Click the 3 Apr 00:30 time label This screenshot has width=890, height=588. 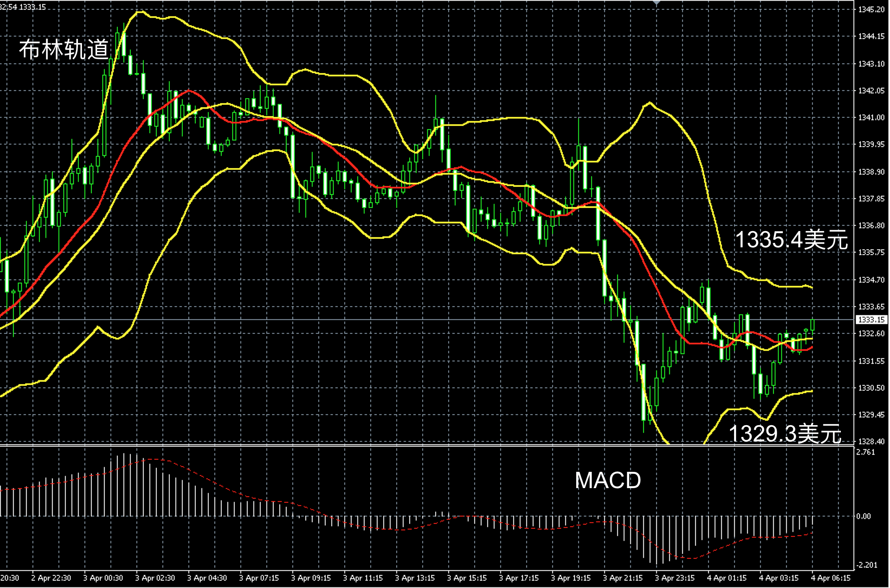(103, 578)
